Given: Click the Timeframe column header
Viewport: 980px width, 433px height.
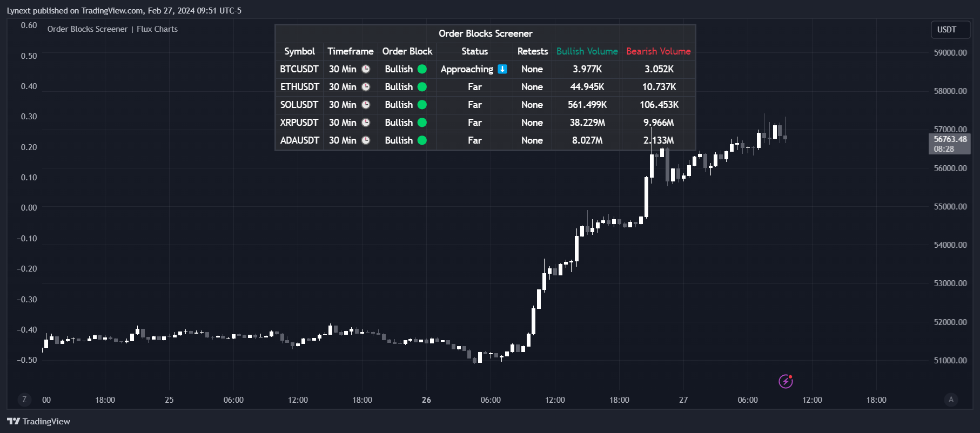Looking at the screenshot, I should coord(351,51).
